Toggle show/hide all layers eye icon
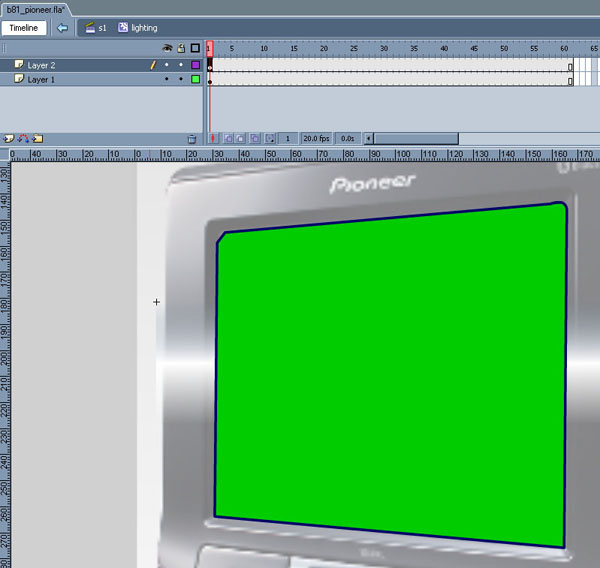The image size is (600, 568). click(x=167, y=48)
